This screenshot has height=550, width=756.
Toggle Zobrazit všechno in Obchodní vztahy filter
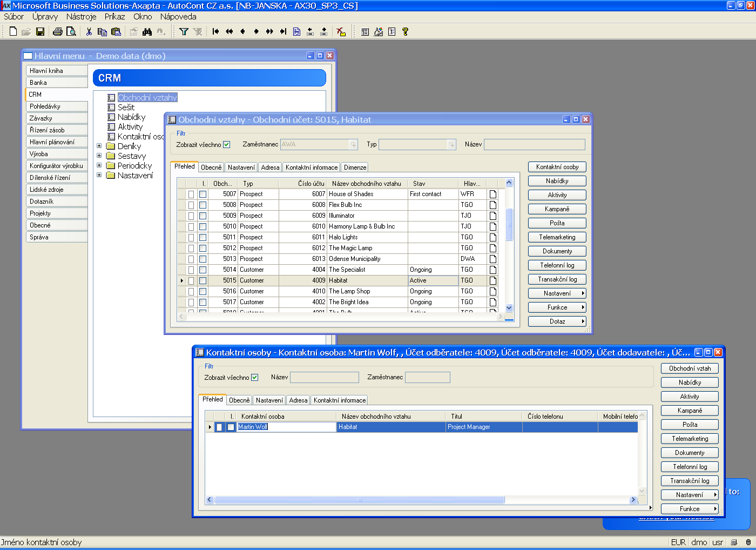point(227,144)
